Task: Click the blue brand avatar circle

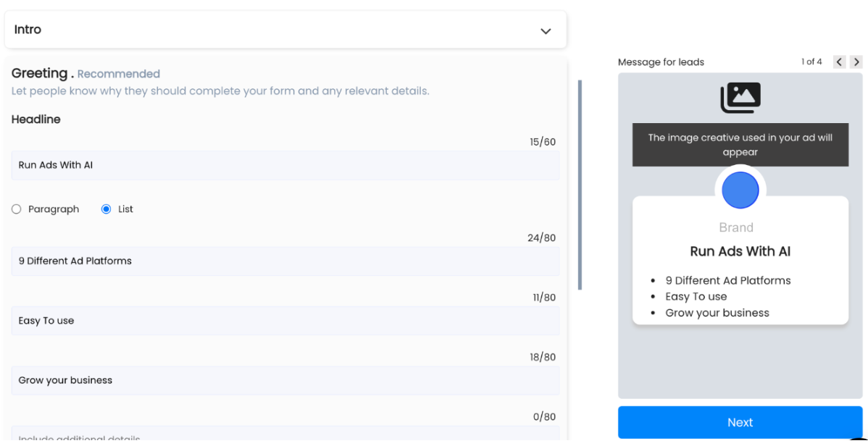Action: coord(740,190)
